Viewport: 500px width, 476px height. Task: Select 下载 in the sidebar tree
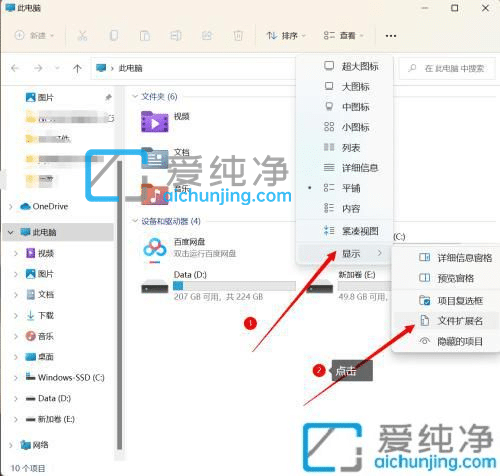point(40,315)
